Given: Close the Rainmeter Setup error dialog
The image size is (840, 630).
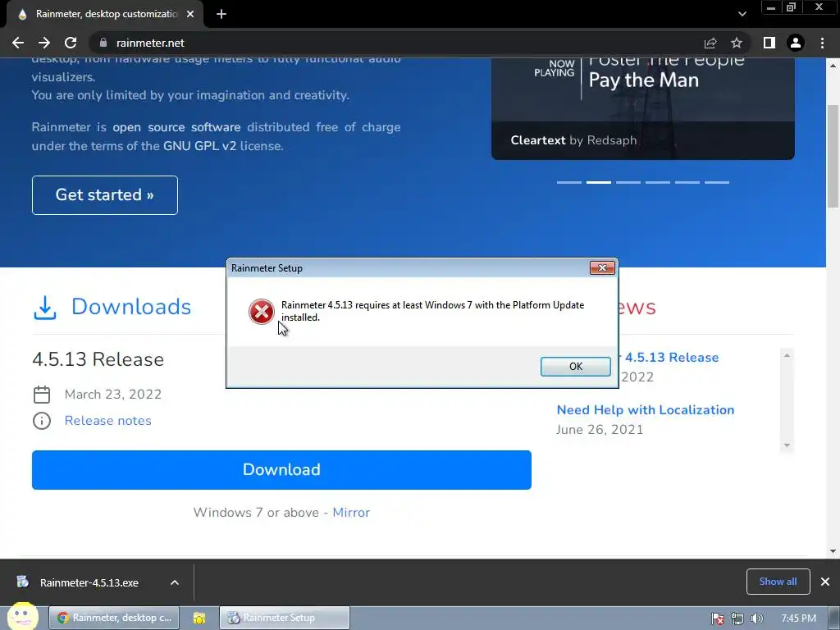Looking at the screenshot, I should click(x=602, y=268).
